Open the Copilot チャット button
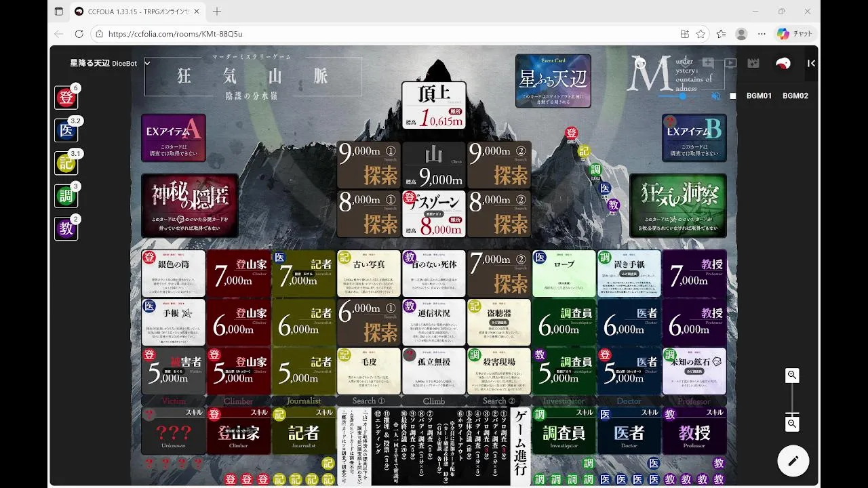868x488 pixels. 795,34
